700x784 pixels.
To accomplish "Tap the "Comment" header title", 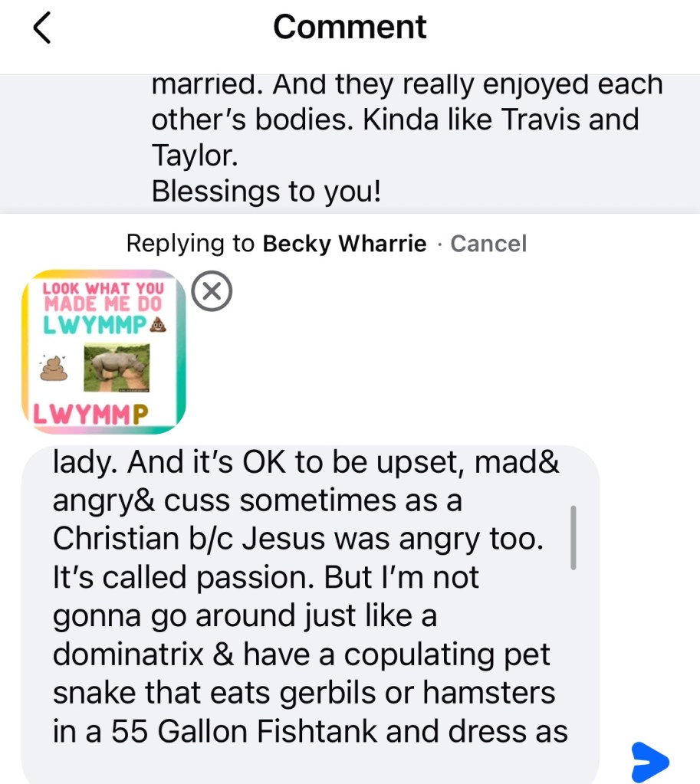I will 350,28.
